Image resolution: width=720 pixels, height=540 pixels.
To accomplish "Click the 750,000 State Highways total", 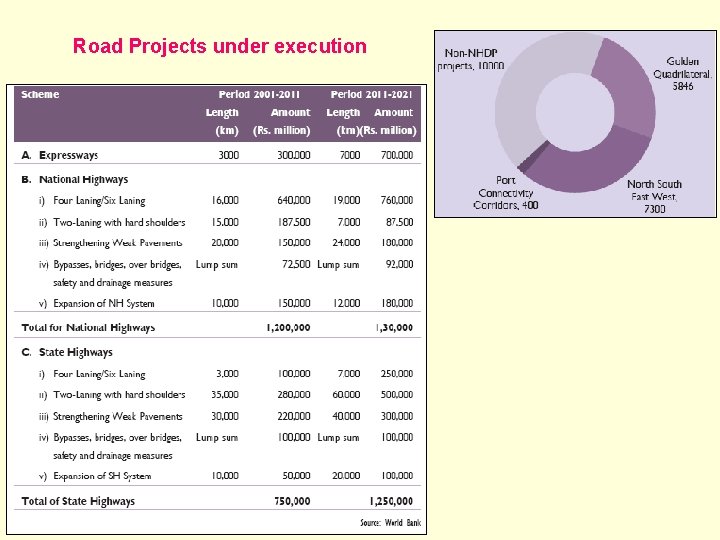I will pyautogui.click(x=292, y=501).
